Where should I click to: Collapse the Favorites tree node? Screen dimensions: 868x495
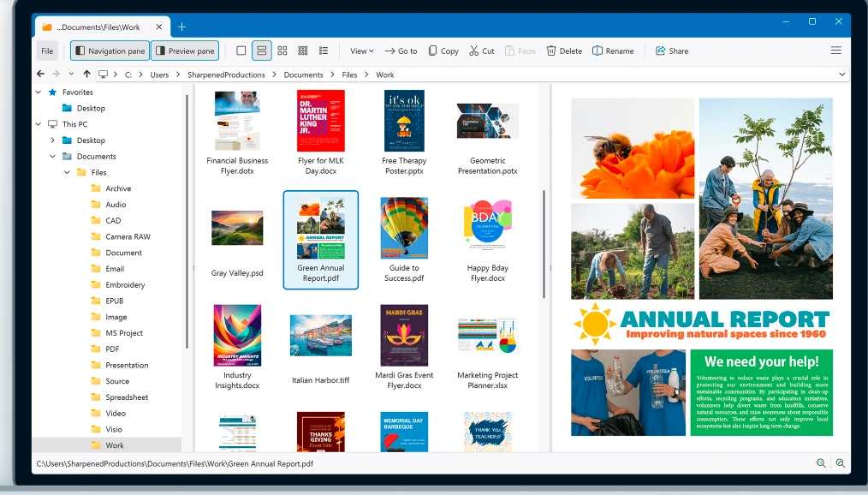39,92
